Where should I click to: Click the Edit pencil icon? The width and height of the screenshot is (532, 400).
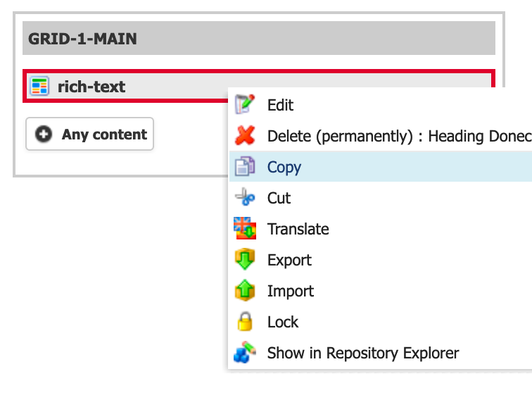point(244,104)
